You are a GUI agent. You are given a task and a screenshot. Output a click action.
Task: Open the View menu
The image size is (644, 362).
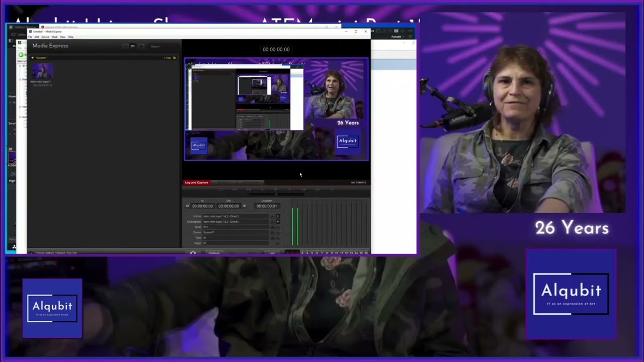(x=62, y=37)
